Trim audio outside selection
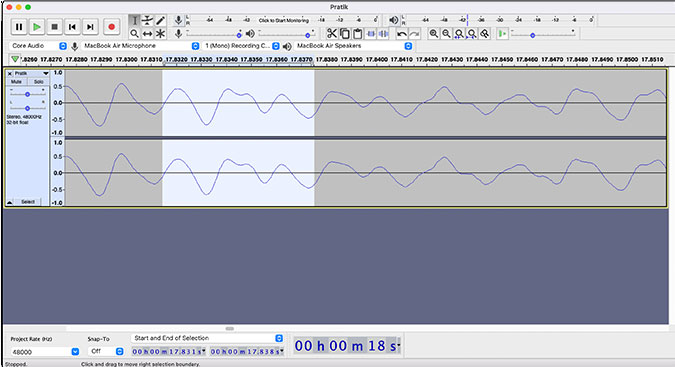This screenshot has height=367, width=675. point(370,34)
